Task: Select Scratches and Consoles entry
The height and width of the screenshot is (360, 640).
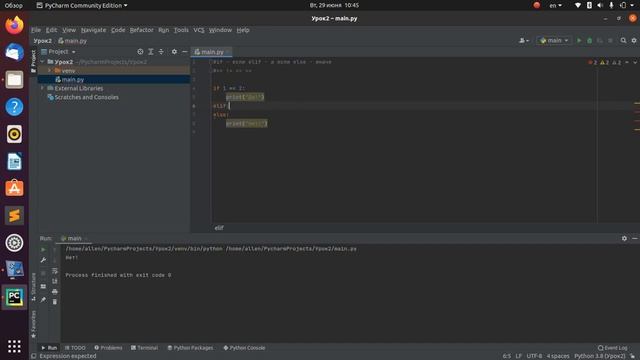Action: (86, 97)
